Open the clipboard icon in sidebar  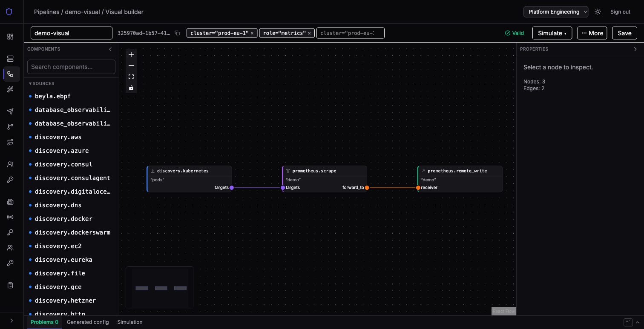(x=10, y=285)
